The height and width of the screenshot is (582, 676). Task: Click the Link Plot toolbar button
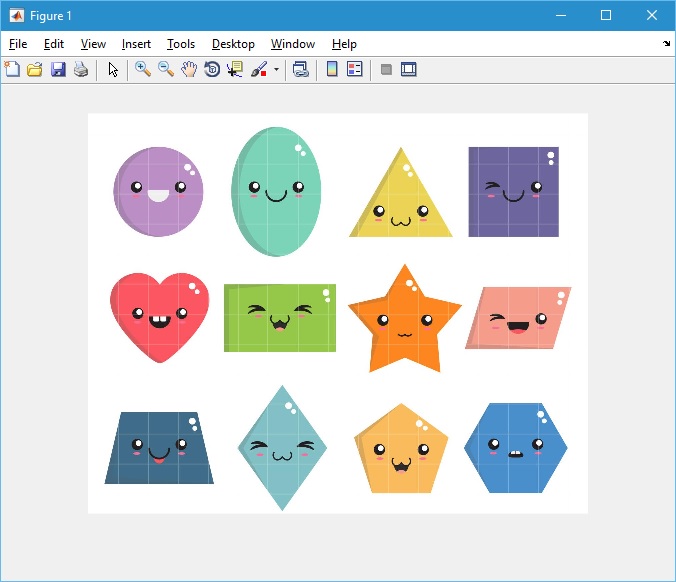pos(300,69)
